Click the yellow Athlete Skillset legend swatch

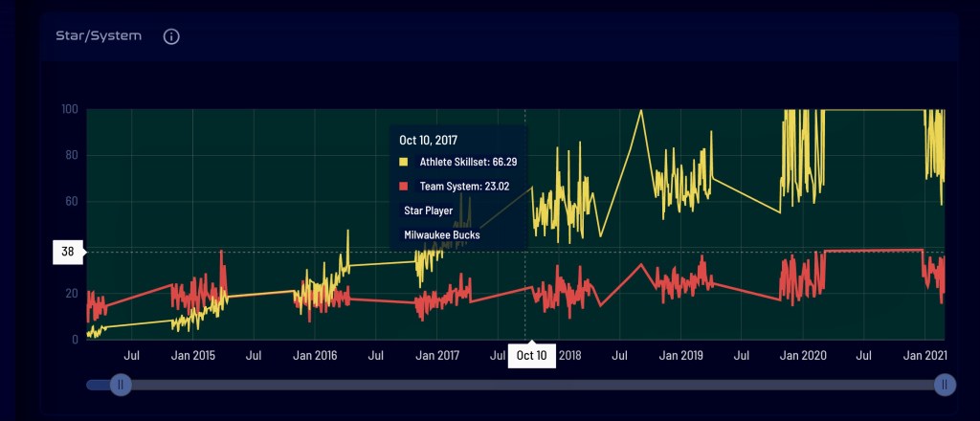pos(405,163)
